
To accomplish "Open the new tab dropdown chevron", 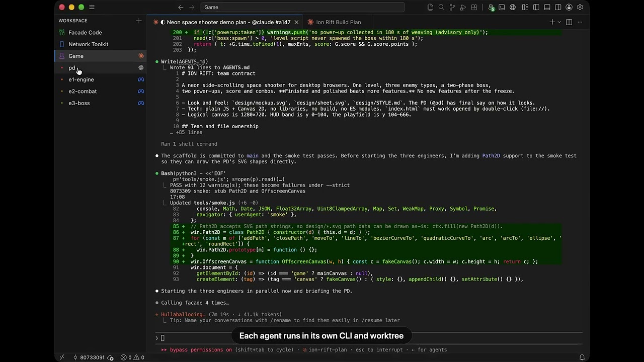I will point(559,22).
